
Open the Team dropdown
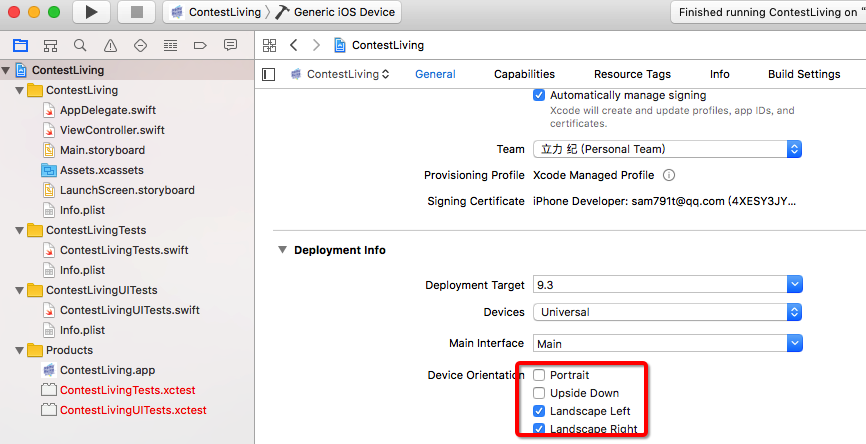667,149
